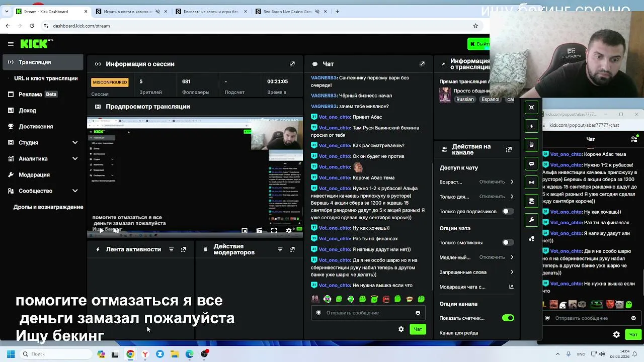Screen dimensions: 644x362
Task: Disable the show counter channel switch
Action: pos(508,318)
